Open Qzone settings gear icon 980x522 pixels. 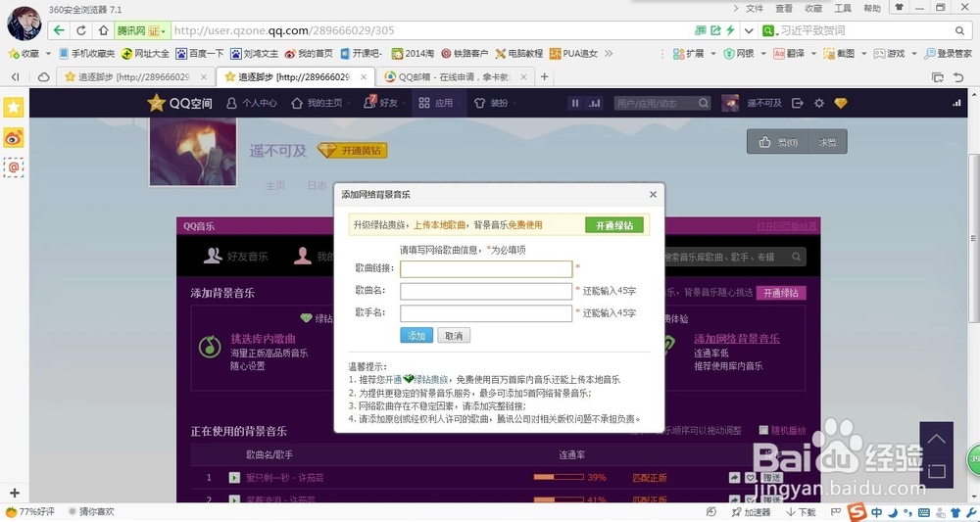click(818, 103)
